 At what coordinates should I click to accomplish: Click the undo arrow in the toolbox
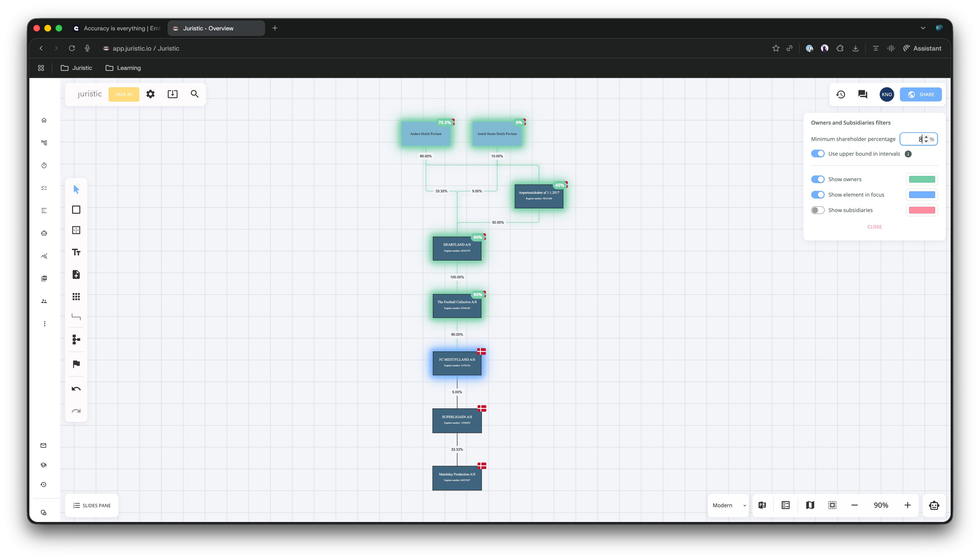click(76, 389)
